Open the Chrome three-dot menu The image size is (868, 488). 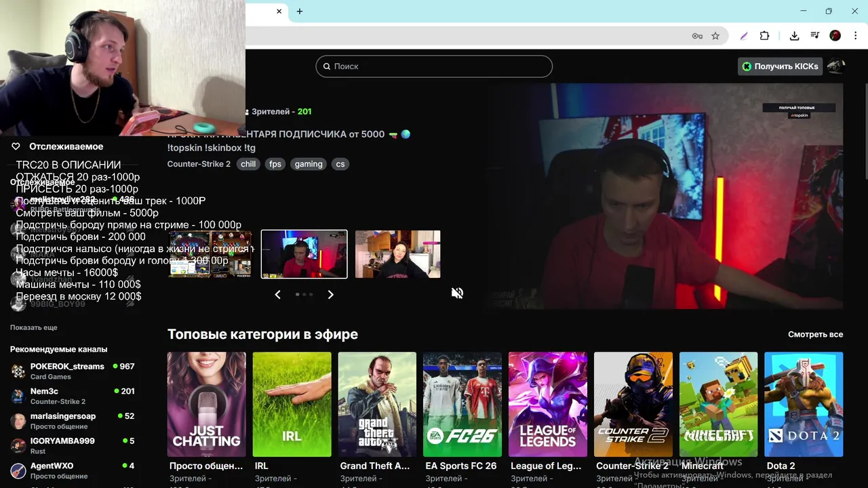click(x=856, y=36)
